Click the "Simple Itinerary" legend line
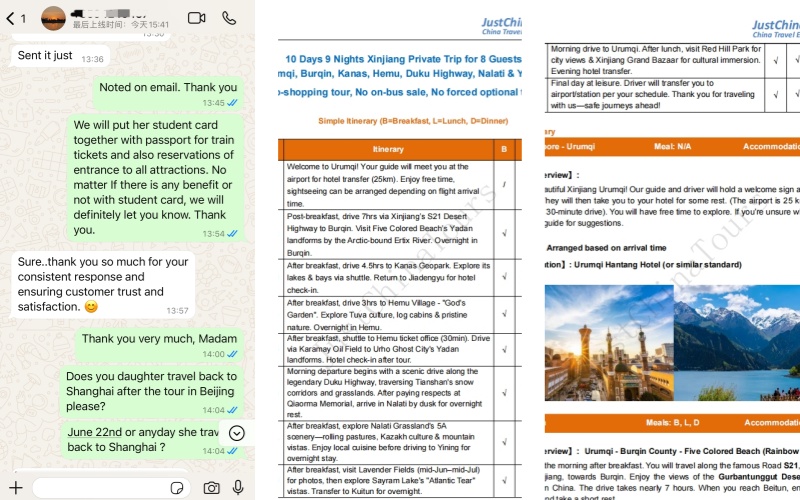 pos(413,121)
